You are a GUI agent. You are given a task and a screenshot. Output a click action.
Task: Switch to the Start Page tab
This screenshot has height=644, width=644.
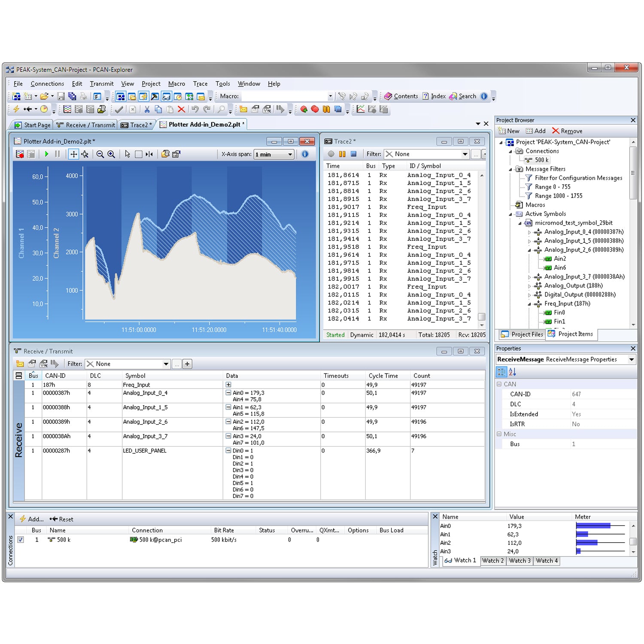(x=33, y=125)
